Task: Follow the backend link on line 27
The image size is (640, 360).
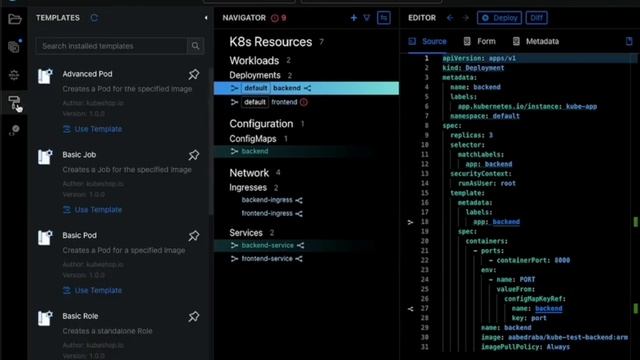Action: pyautogui.click(x=549, y=309)
